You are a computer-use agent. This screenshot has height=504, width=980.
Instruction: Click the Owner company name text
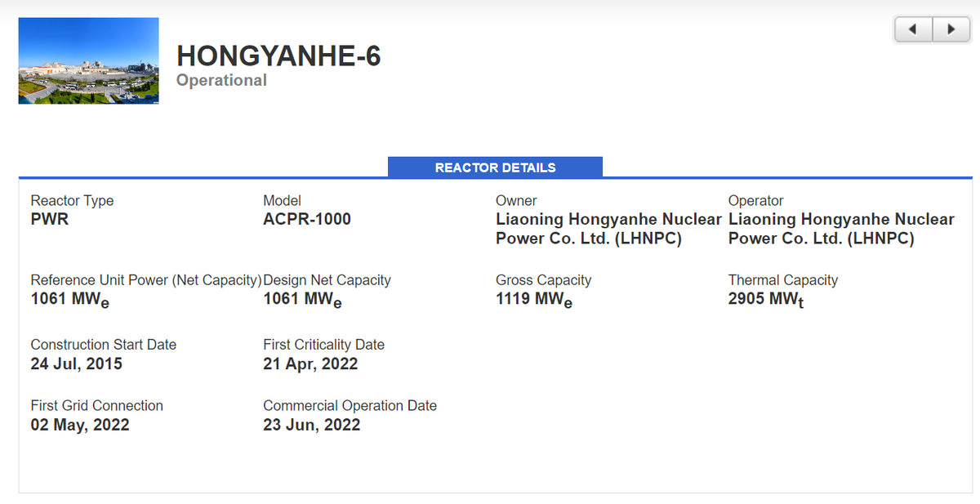click(608, 229)
